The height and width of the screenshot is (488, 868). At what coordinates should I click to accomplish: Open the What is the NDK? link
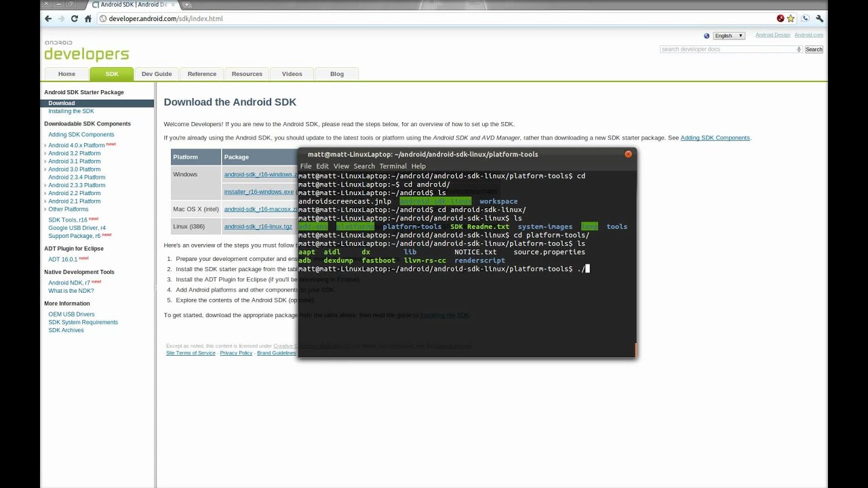(71, 291)
